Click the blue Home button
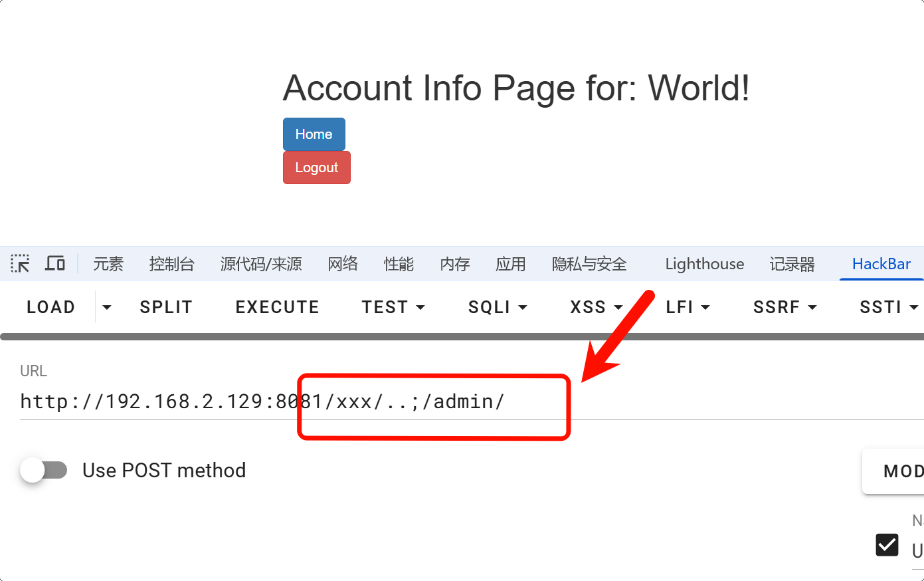924x581 pixels. click(x=314, y=134)
